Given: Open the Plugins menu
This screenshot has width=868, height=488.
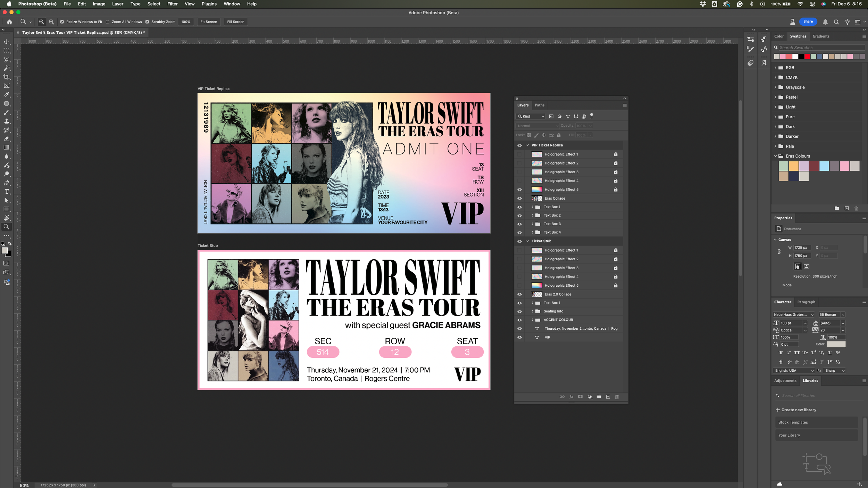Looking at the screenshot, I should point(209,4).
